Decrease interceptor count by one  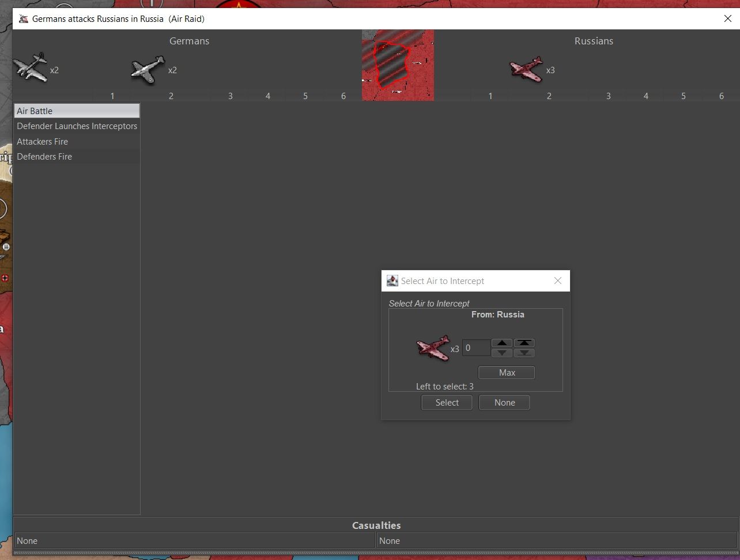[x=502, y=353]
